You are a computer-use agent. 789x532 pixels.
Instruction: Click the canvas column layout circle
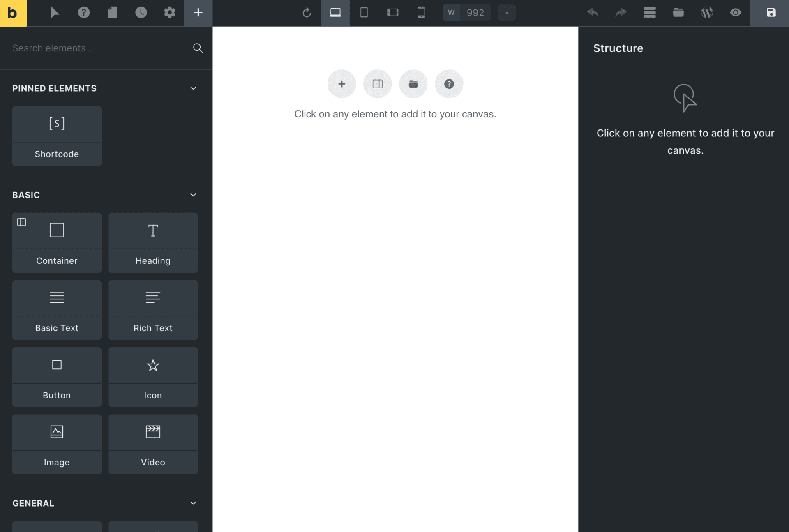tap(377, 84)
